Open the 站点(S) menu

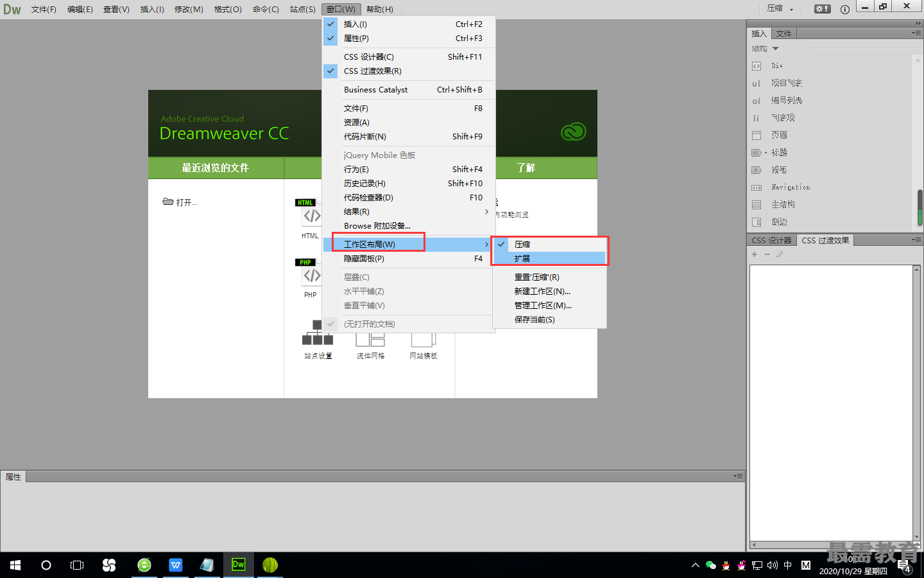302,9
